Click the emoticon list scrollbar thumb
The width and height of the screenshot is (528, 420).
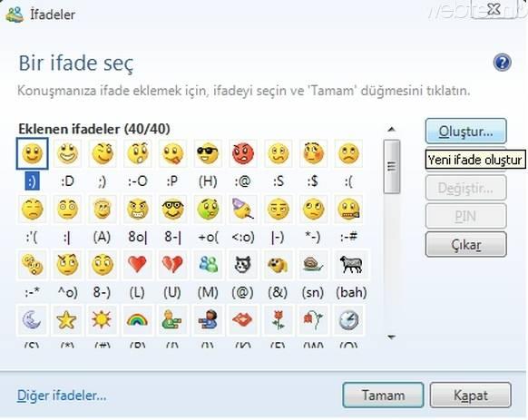[392, 167]
